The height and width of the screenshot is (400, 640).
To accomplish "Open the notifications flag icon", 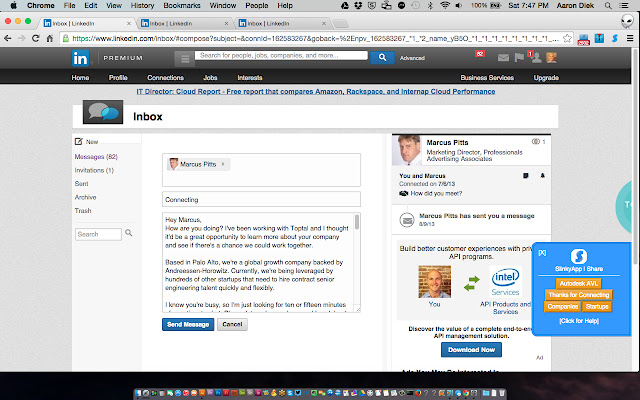I will pyautogui.click(x=519, y=58).
